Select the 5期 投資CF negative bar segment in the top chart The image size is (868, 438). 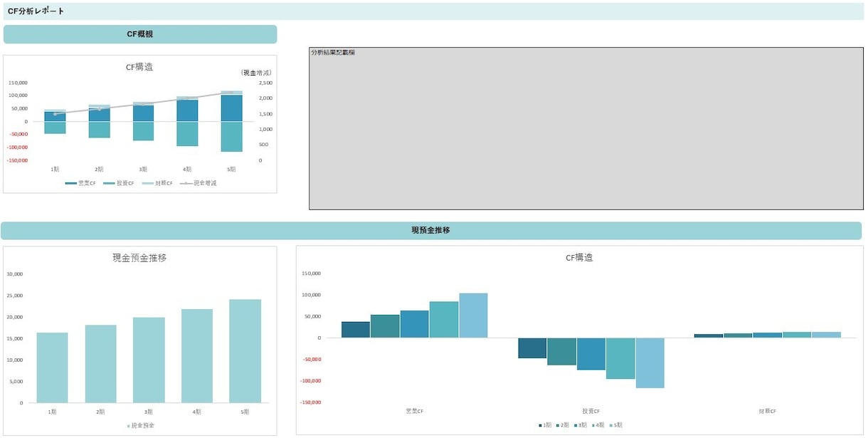231,137
